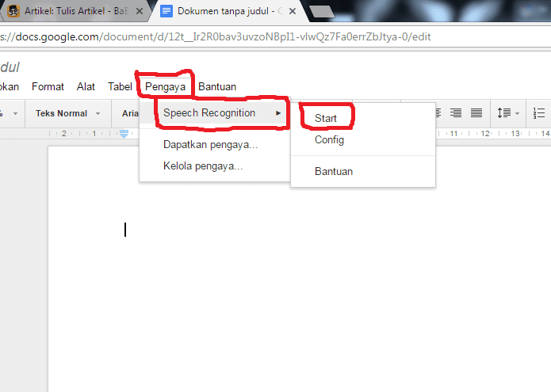This screenshot has height=392, width=551.
Task: Click the center align icon
Action: 438,113
